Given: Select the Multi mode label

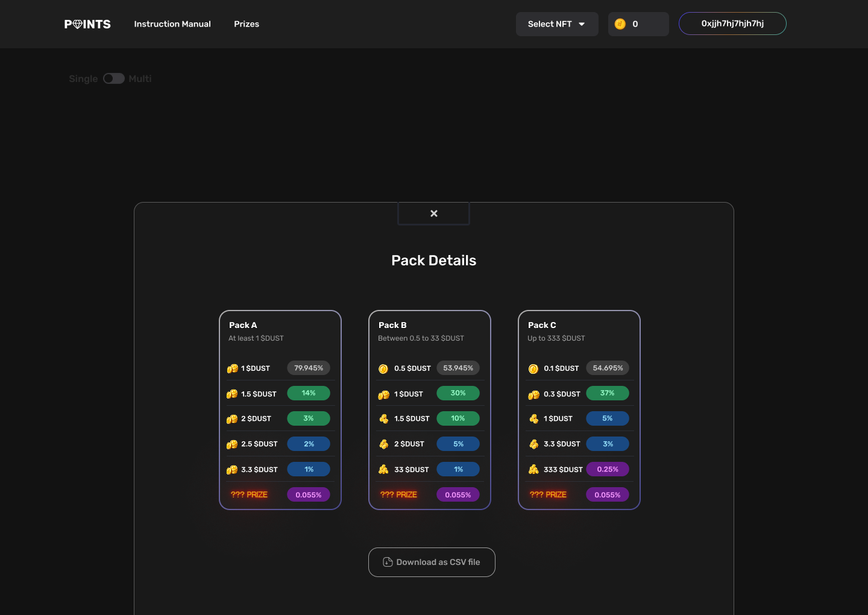Looking at the screenshot, I should pyautogui.click(x=140, y=79).
